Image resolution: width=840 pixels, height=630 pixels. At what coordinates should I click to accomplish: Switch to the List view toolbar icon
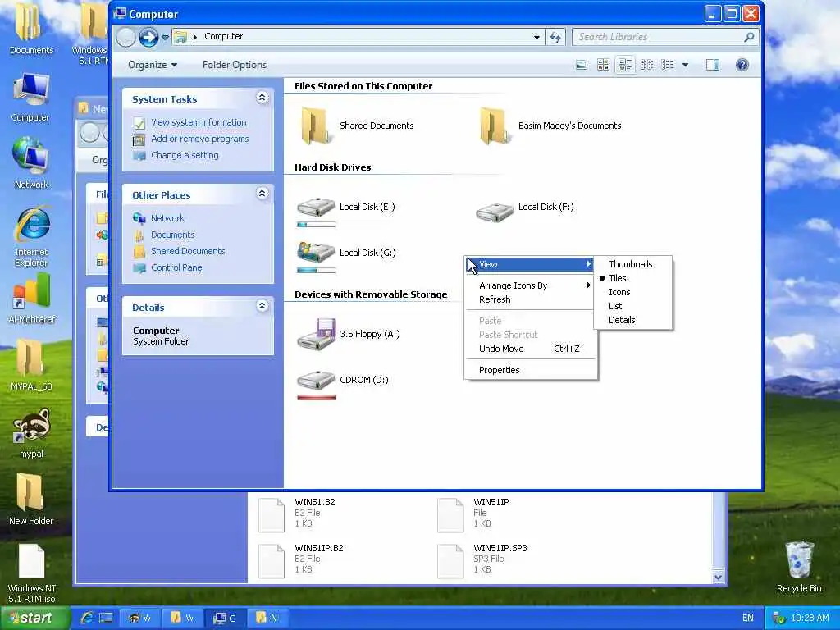668,65
